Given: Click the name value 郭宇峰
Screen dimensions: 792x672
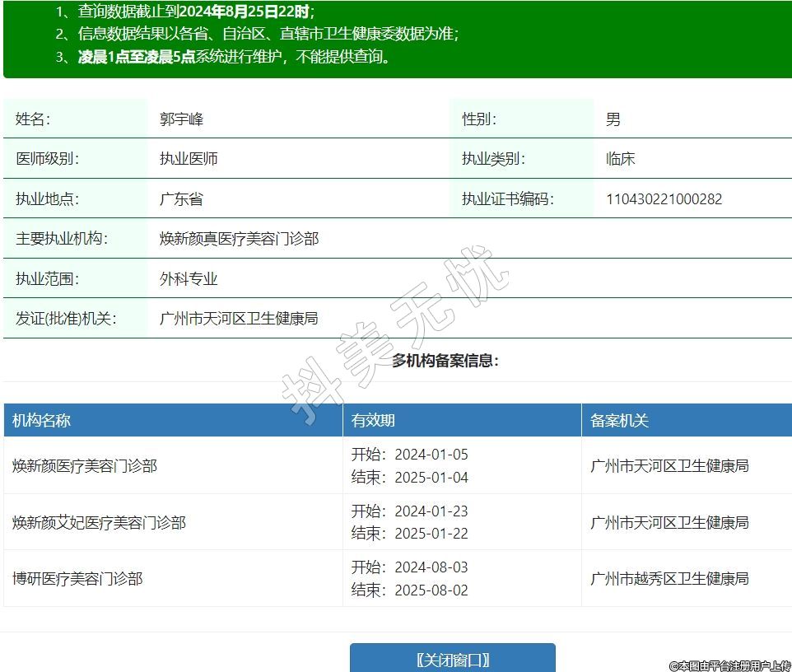Looking at the screenshot, I should [x=181, y=119].
